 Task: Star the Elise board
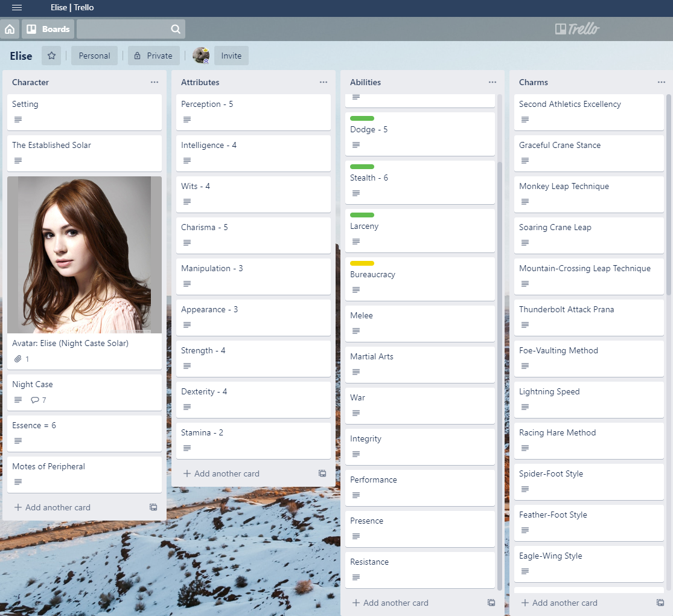51,56
